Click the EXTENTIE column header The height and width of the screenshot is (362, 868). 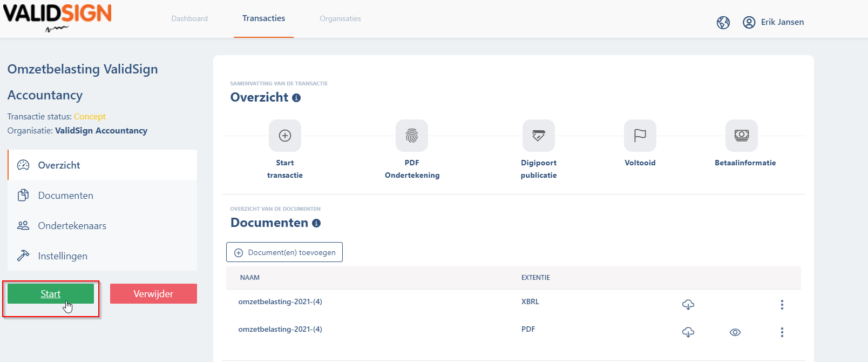pos(535,278)
